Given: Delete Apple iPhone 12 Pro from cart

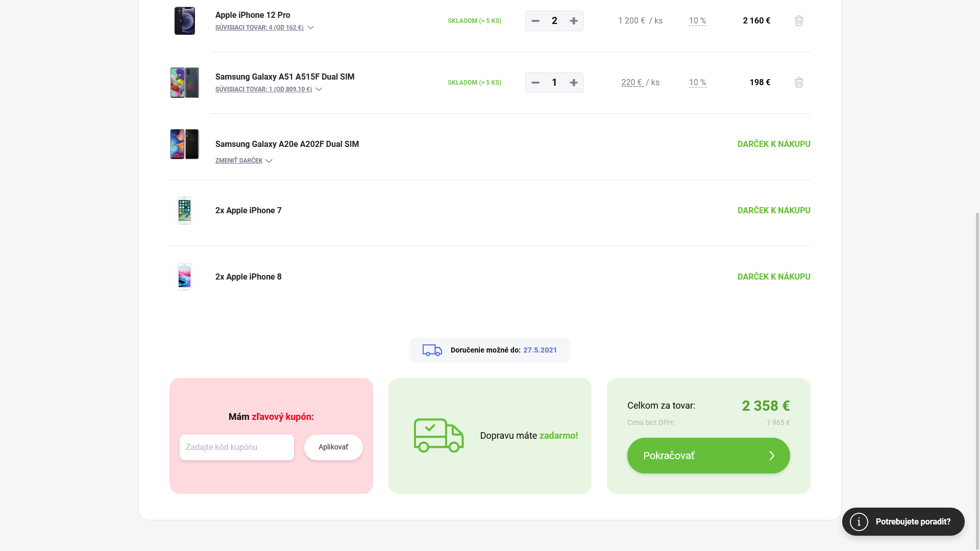Looking at the screenshot, I should click(x=799, y=21).
